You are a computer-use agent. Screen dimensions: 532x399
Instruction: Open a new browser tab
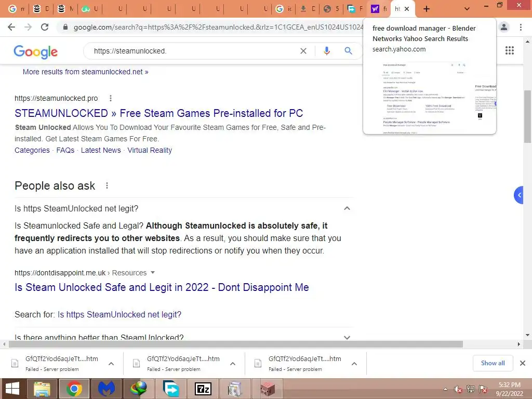pos(427,9)
